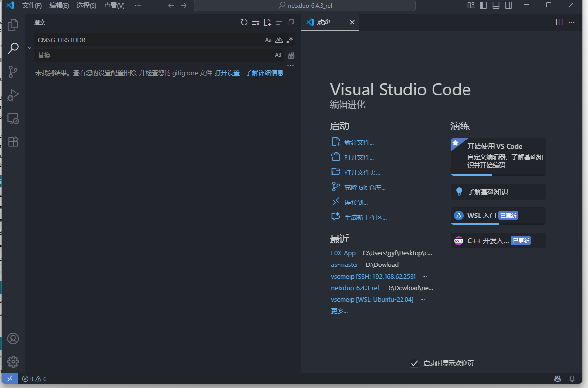This screenshot has width=588, height=388.
Task: Open 编辑(E) menu
Action: pos(59,5)
